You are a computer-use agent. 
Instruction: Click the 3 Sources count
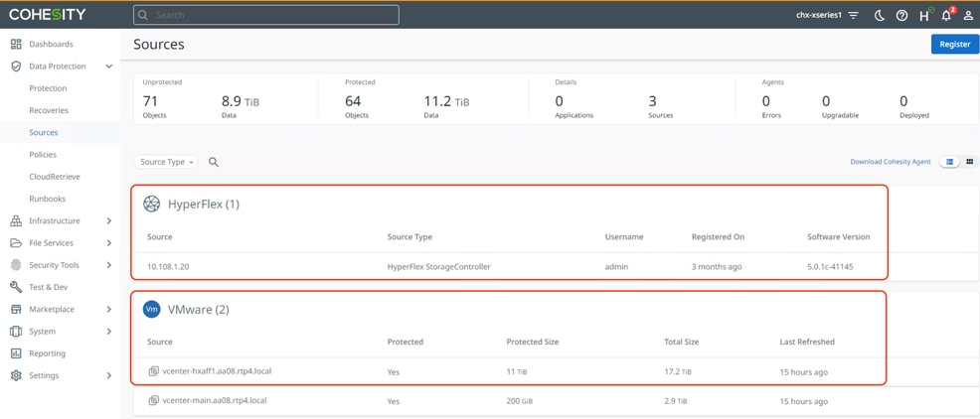[652, 101]
